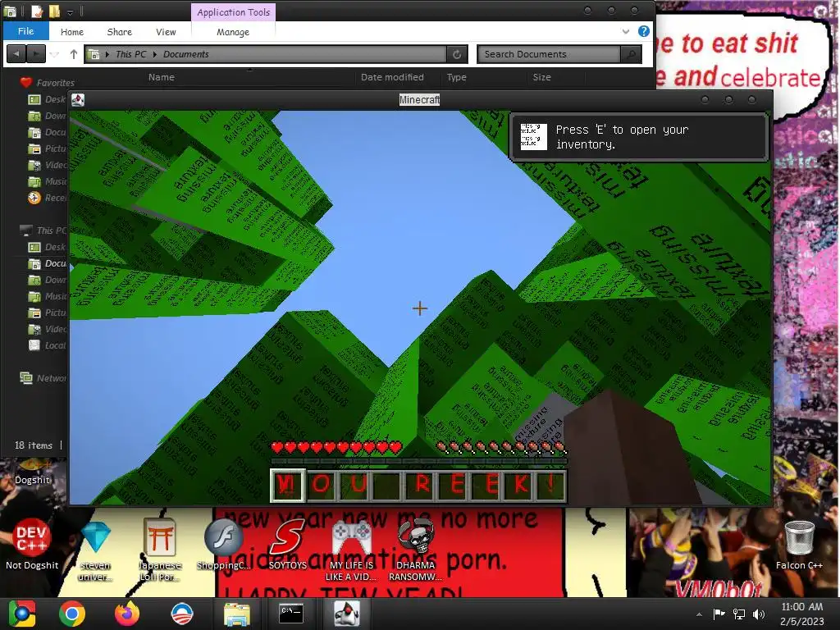Open recent locations dropdown arrow
This screenshot has width=840, height=630.
[55, 55]
